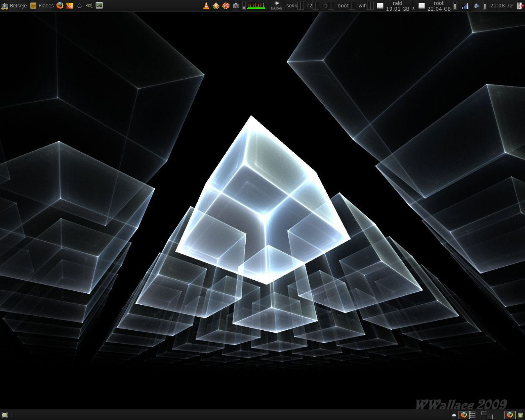Click the r1 network monitor

coord(328,6)
